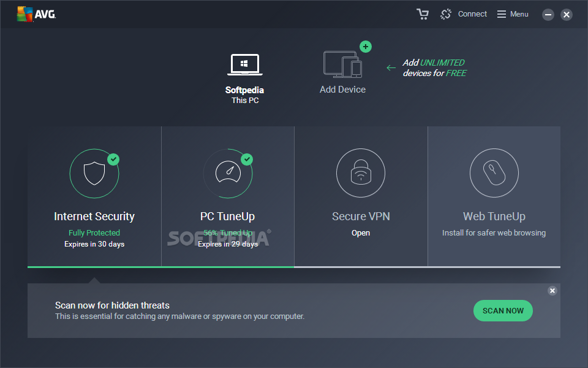
Task: Close the AVG window
Action: (566, 15)
